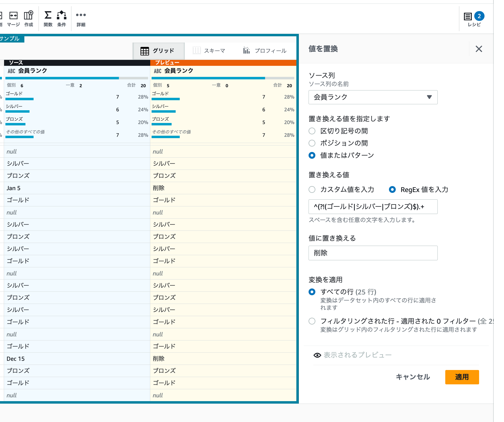Open the マージ (merge) tool
The width and height of the screenshot is (504, 422).
(x=14, y=19)
